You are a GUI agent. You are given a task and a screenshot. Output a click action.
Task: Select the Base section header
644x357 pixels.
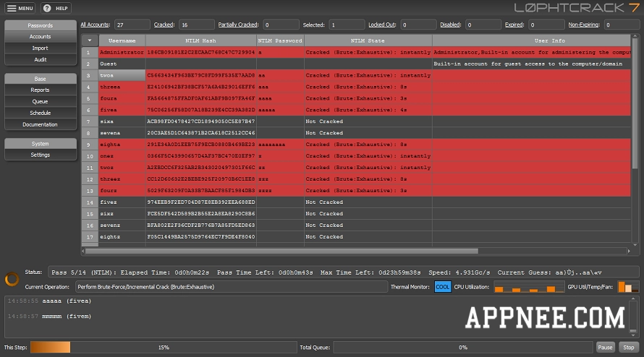coord(41,79)
